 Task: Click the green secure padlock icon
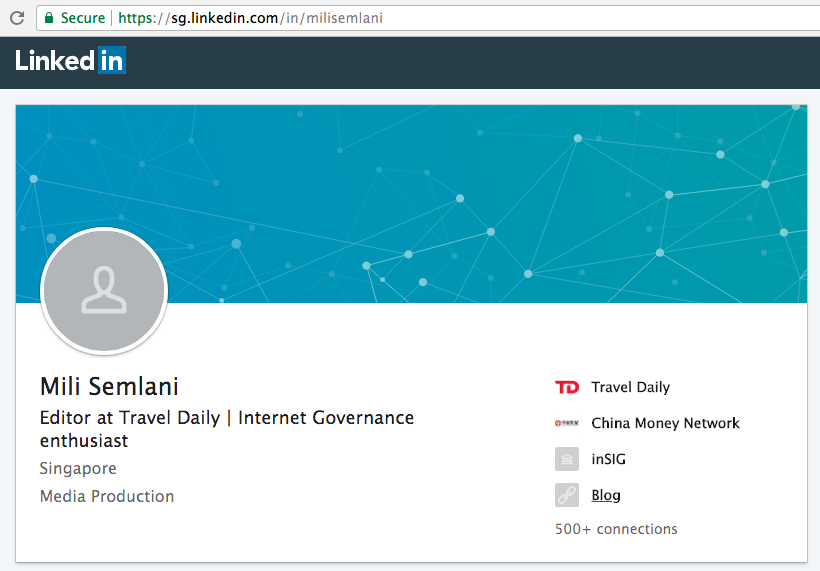[47, 18]
